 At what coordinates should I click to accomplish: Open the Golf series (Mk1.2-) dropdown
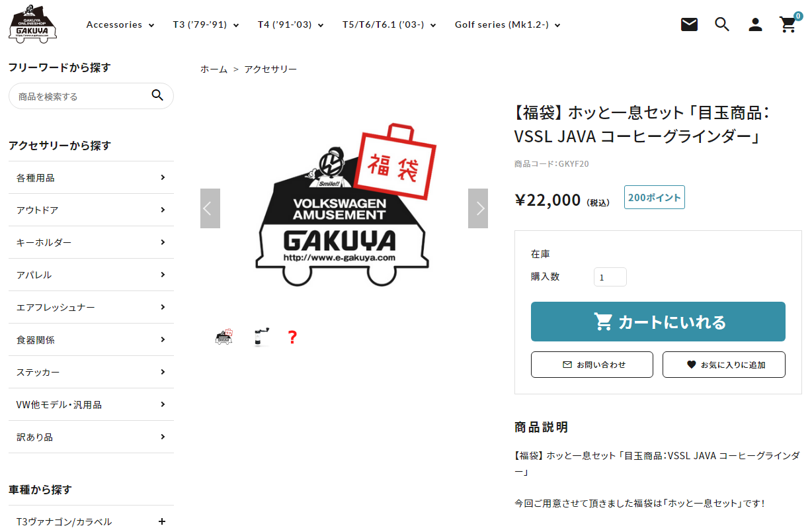508,24
